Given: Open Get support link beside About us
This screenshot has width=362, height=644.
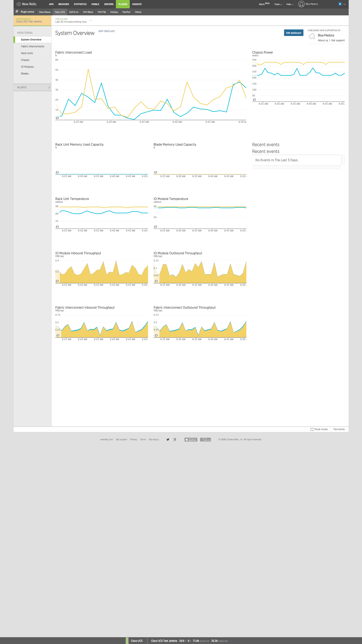Looking at the screenshot, I should click(338, 41).
